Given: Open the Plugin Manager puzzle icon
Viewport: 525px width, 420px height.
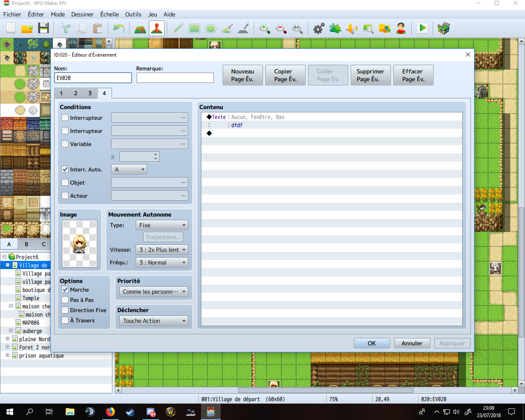Looking at the screenshot, I should tap(335, 28).
